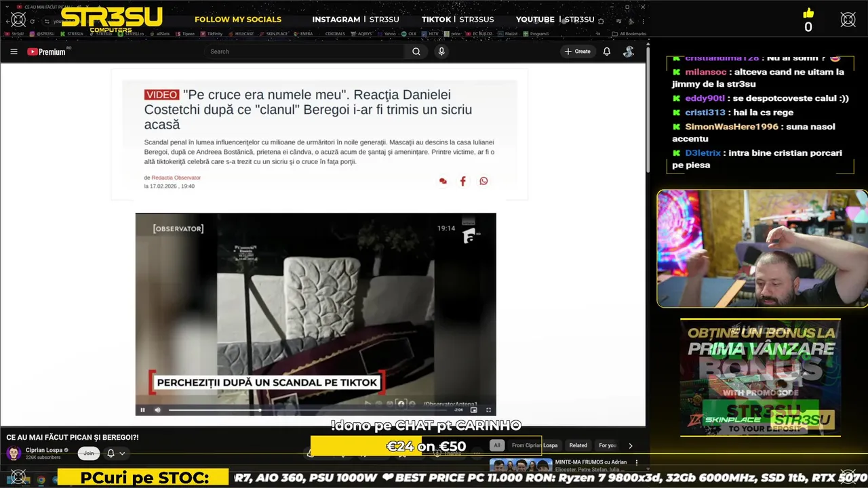This screenshot has height=488, width=868.
Task: Click the video title CE AU MAI FĂCUT PICAN
Action: click(73, 437)
